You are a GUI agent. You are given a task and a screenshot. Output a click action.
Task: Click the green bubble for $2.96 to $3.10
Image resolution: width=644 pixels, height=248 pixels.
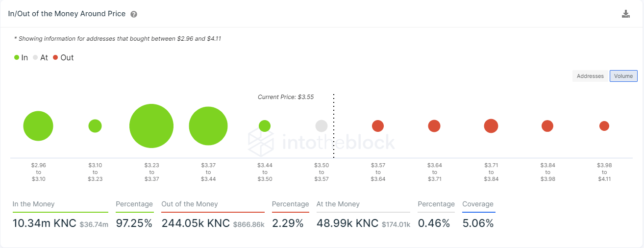(x=38, y=126)
